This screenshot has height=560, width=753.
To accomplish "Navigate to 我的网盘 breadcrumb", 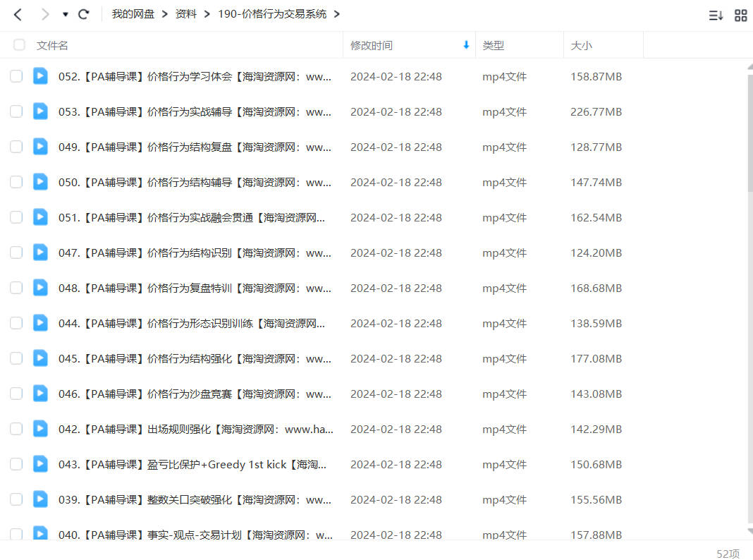I will 133,14.
